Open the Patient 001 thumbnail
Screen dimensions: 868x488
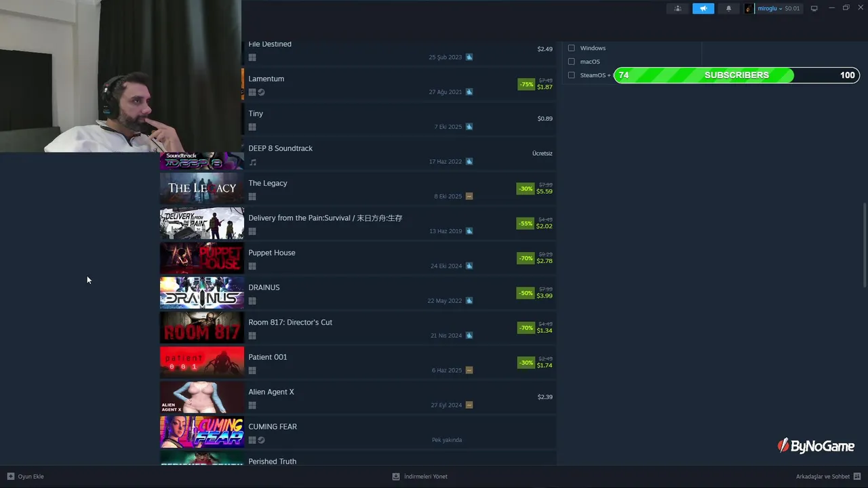[x=201, y=362]
